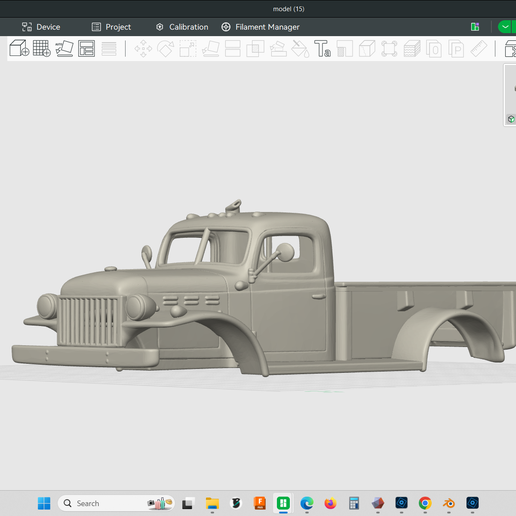Click the stacked layers block toolbar icon
516x516 pixels.
point(412,49)
